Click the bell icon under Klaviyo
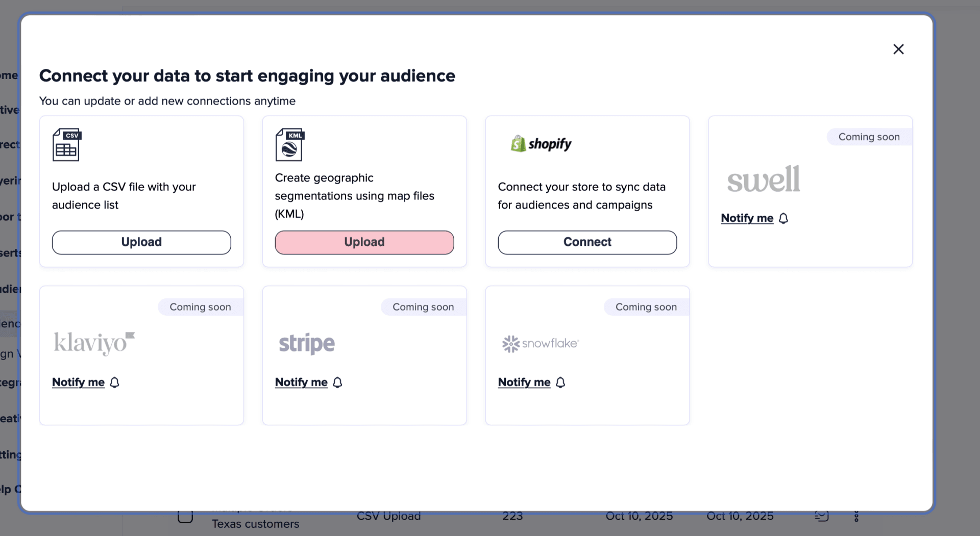The width and height of the screenshot is (980, 536). 114,382
